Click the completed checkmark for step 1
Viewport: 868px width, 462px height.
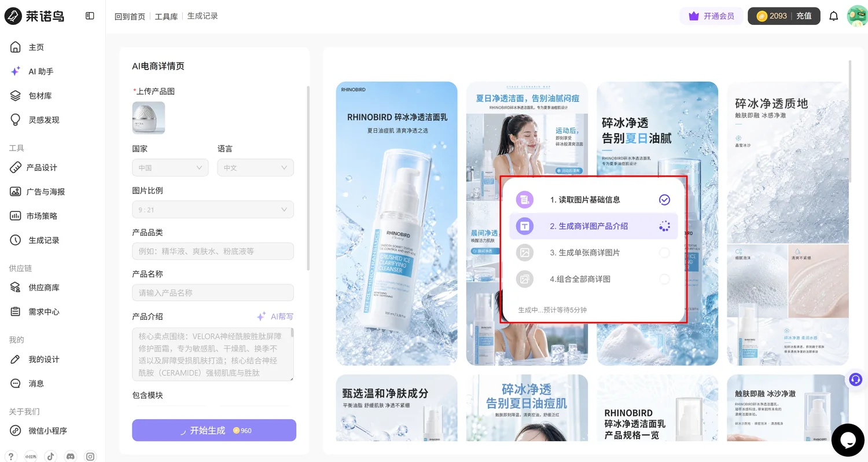tap(664, 200)
